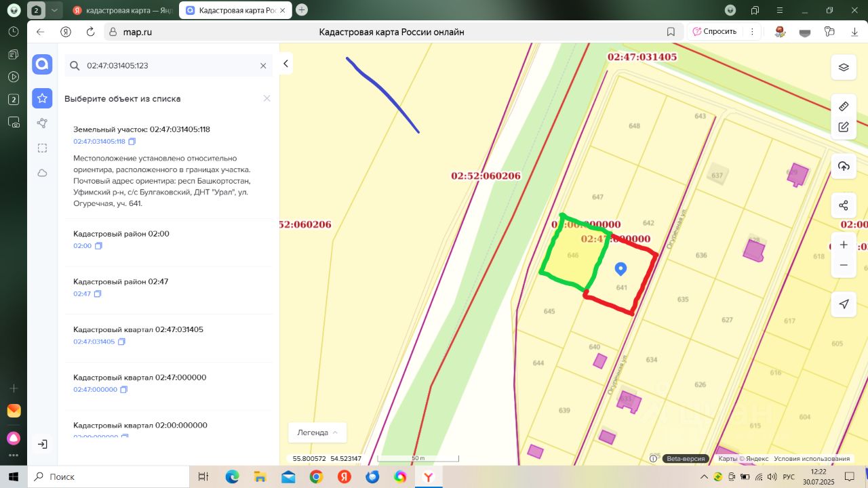Select plot 646 on the map
Viewport: 868px width, 488px height.
pyautogui.click(x=573, y=255)
